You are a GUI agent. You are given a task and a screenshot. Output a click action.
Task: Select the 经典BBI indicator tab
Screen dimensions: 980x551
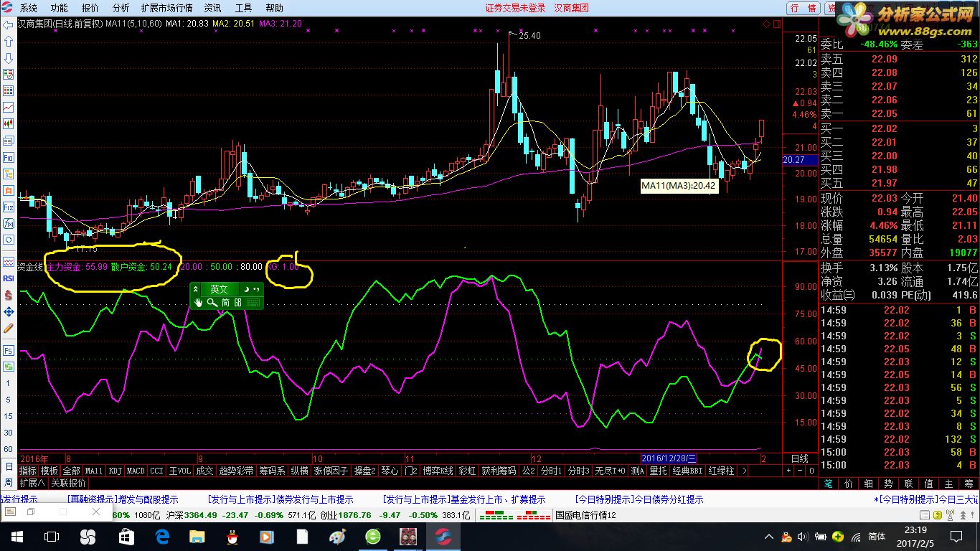[687, 471]
